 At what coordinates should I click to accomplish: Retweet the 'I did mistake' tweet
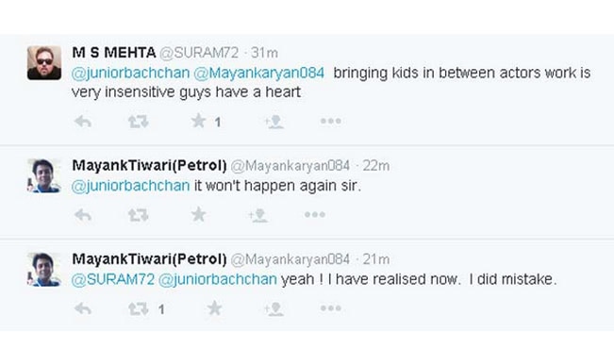click(139, 308)
